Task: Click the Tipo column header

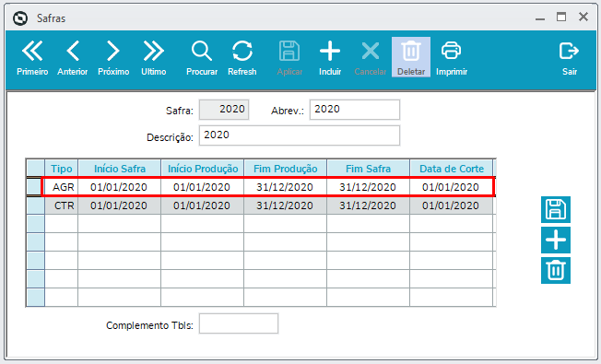Action: click(x=62, y=169)
